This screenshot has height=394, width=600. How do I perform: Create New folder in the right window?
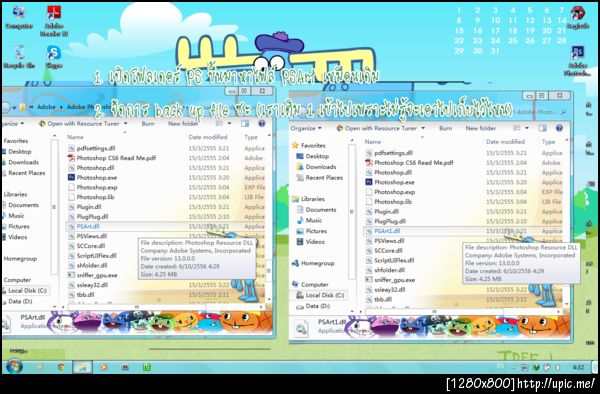tap(481, 128)
